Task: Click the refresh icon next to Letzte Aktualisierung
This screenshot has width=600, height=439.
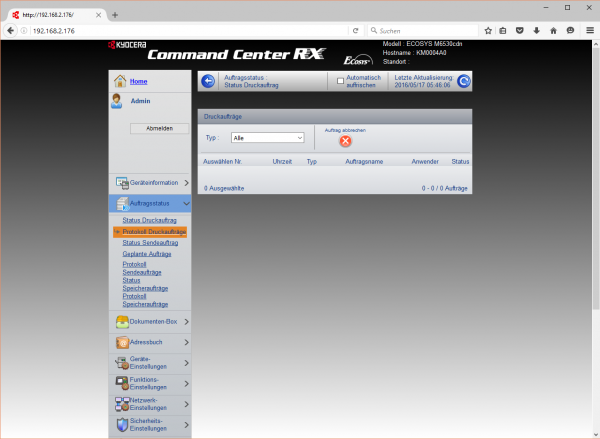Action: 464,81
